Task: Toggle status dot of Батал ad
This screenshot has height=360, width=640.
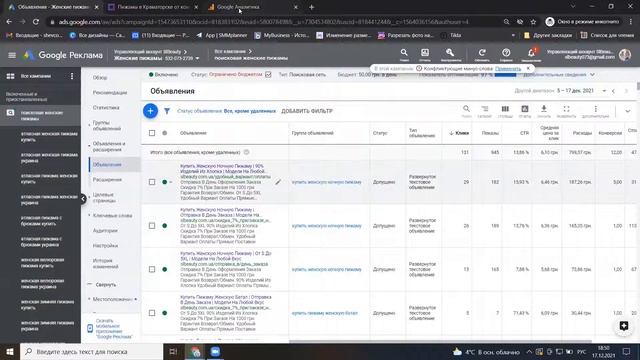Action: [x=165, y=313]
